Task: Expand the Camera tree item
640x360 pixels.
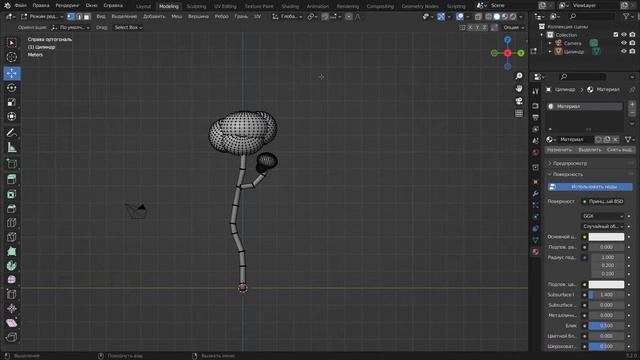Action: point(550,43)
